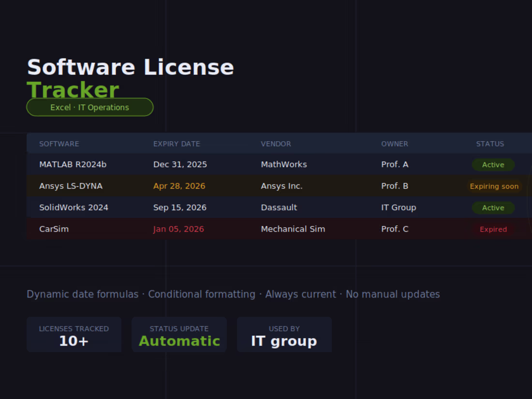This screenshot has height=399, width=532.
Task: Click the Prof. A owner cell
Action: click(395, 164)
